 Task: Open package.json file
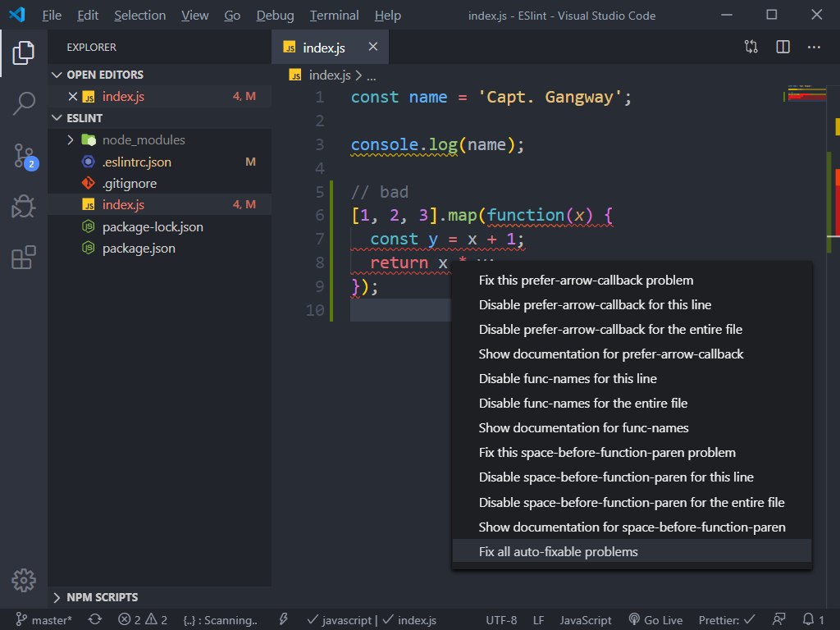pos(160,248)
